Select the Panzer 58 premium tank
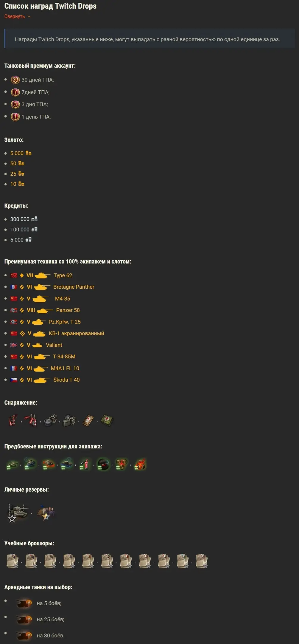299x644 pixels. pos(68,310)
